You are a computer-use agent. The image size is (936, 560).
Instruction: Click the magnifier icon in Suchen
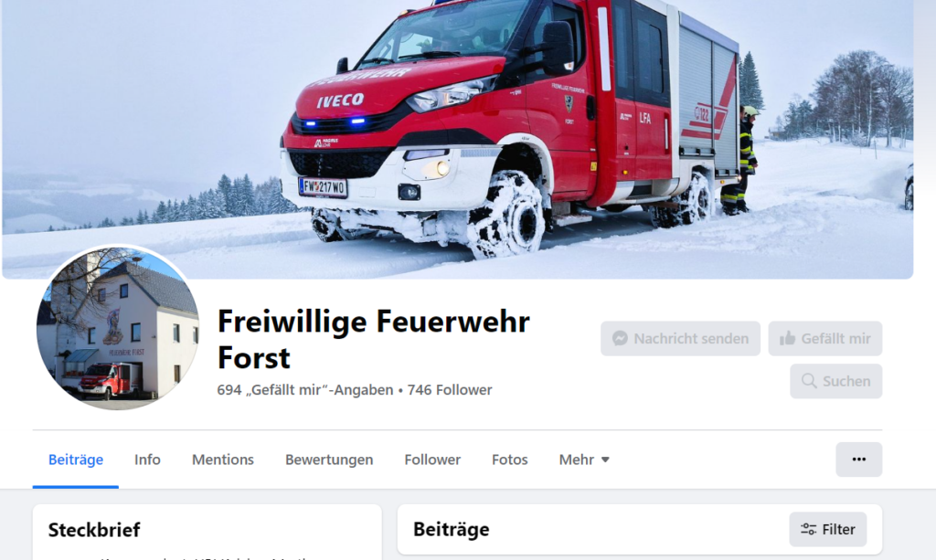pyautogui.click(x=809, y=381)
